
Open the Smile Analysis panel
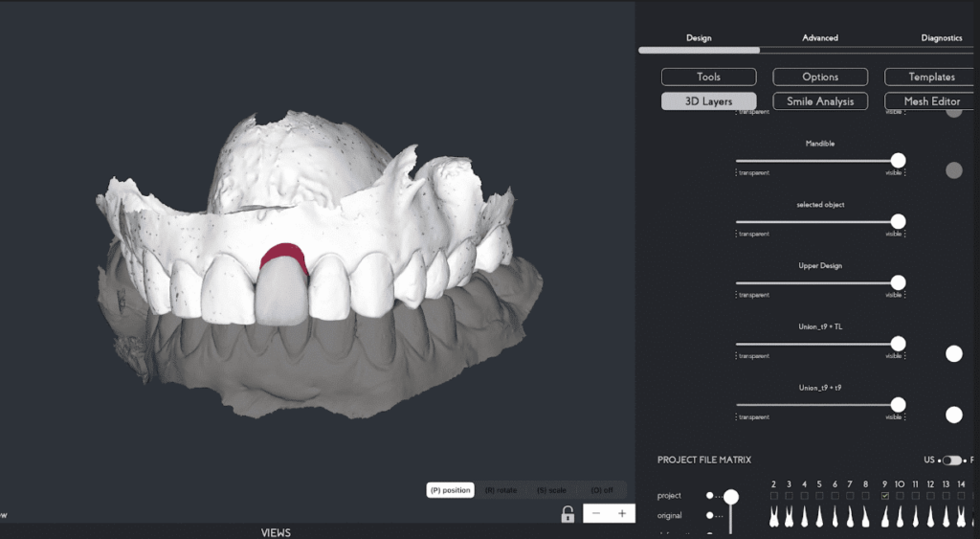[820, 101]
